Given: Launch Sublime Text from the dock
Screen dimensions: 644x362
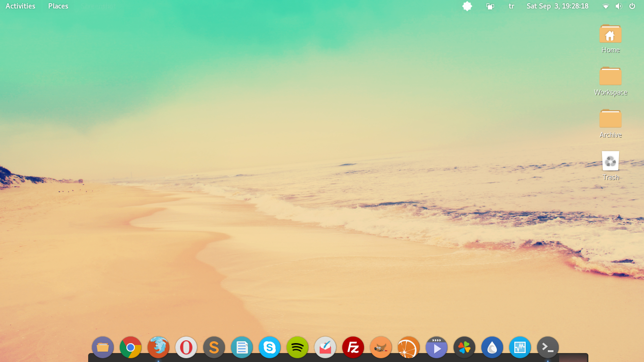Looking at the screenshot, I should [214, 347].
